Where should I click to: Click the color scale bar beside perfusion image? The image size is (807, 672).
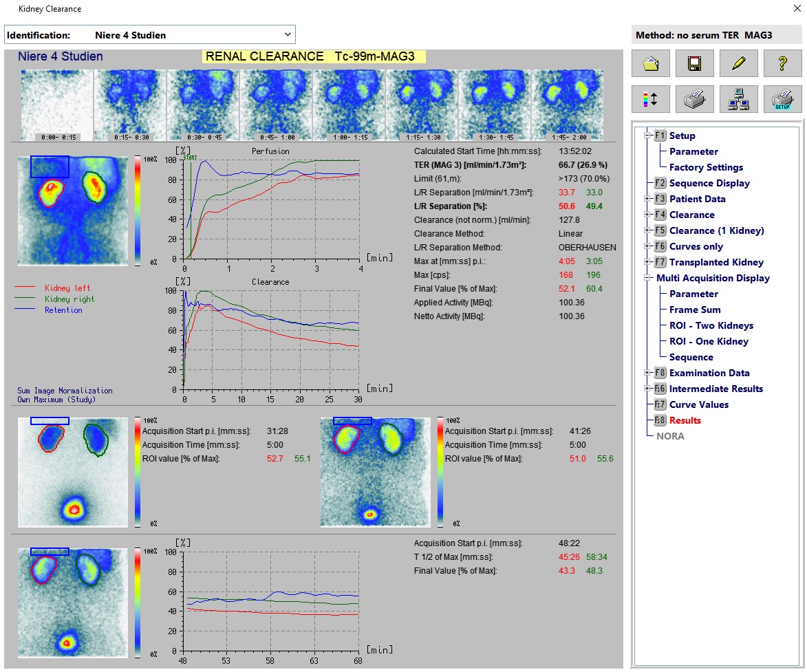point(137,210)
